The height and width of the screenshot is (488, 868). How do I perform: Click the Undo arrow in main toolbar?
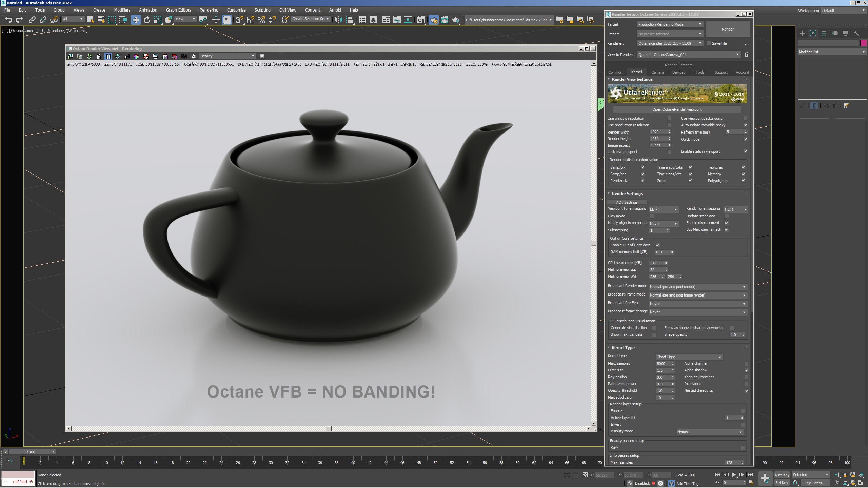click(x=8, y=20)
